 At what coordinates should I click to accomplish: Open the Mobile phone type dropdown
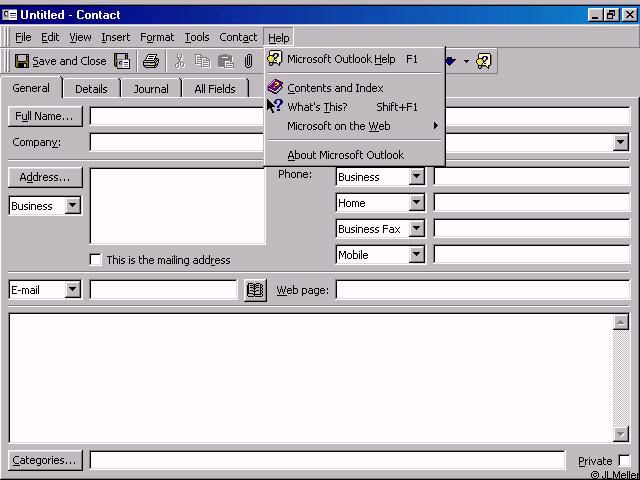coord(416,255)
